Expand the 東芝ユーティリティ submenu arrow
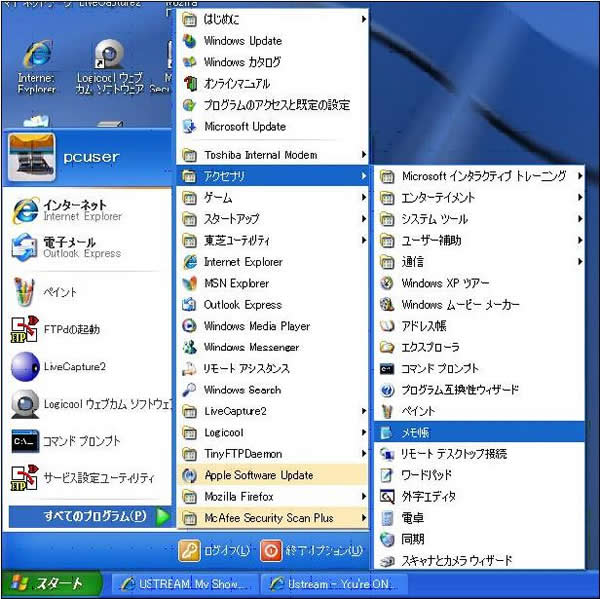Screen dimensions: 600x599 pos(364,240)
